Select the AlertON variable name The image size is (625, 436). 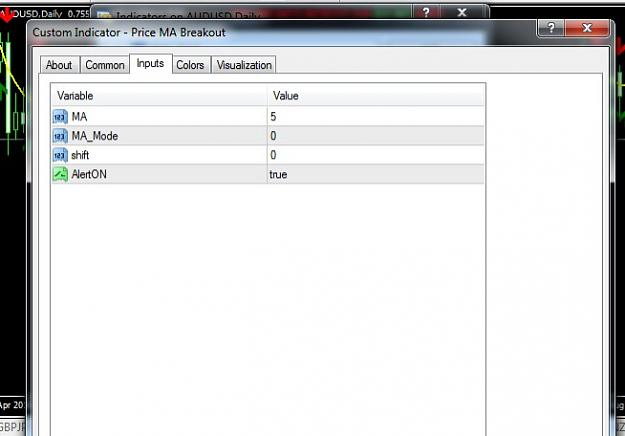pyautogui.click(x=89, y=174)
